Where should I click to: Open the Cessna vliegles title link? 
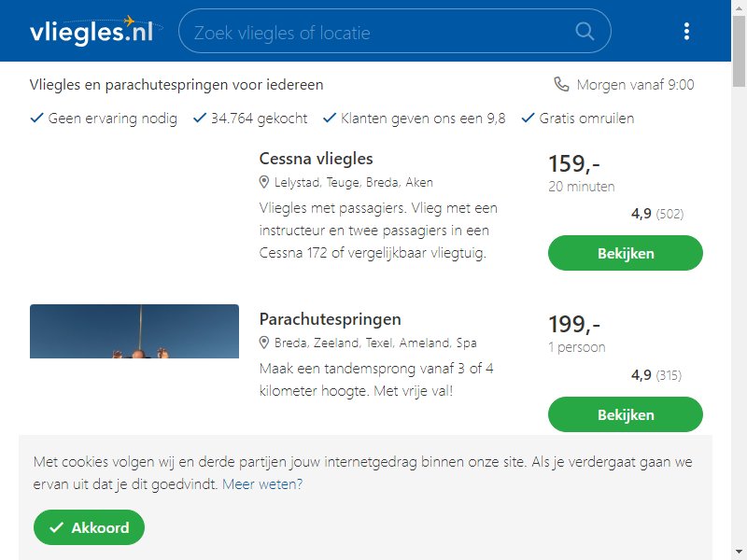point(316,159)
